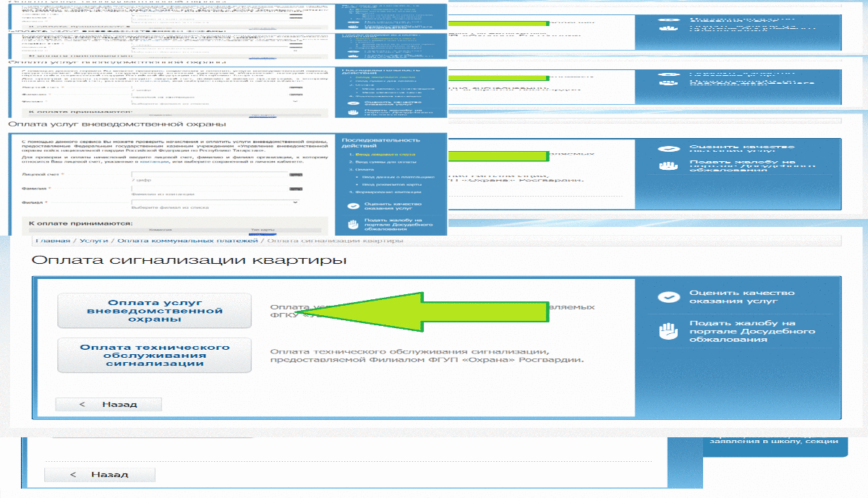This screenshot has width=868, height=498.
Task: Click checkmark icon in Последовательность действий sidebar
Action: pyautogui.click(x=353, y=205)
